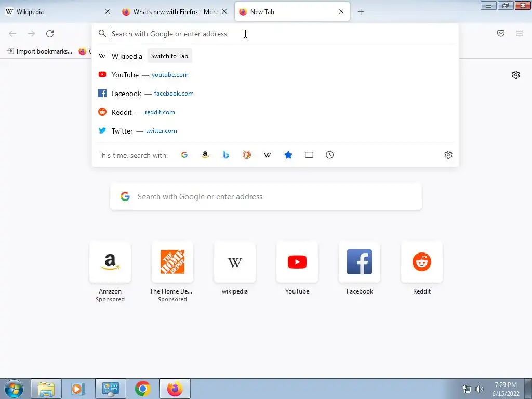Click Switch to Tab for Wikipedia

pyautogui.click(x=170, y=56)
